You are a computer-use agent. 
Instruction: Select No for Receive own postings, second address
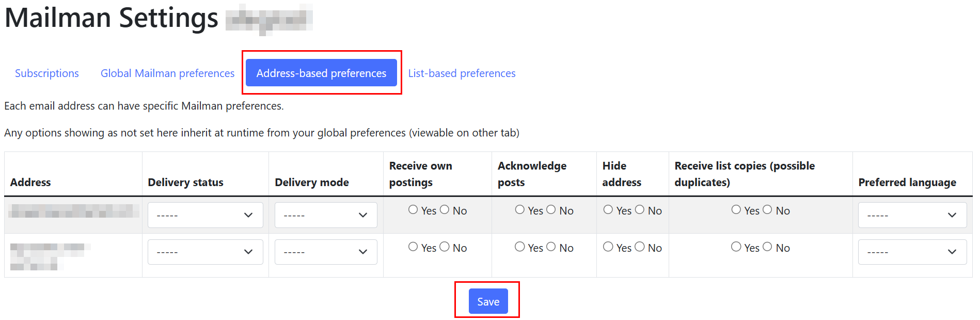445,247
